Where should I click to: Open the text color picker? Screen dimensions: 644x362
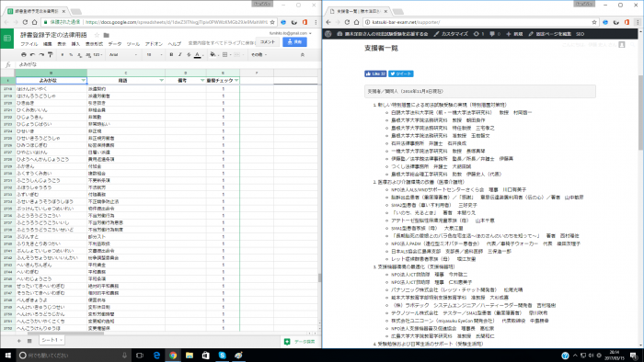[198, 54]
